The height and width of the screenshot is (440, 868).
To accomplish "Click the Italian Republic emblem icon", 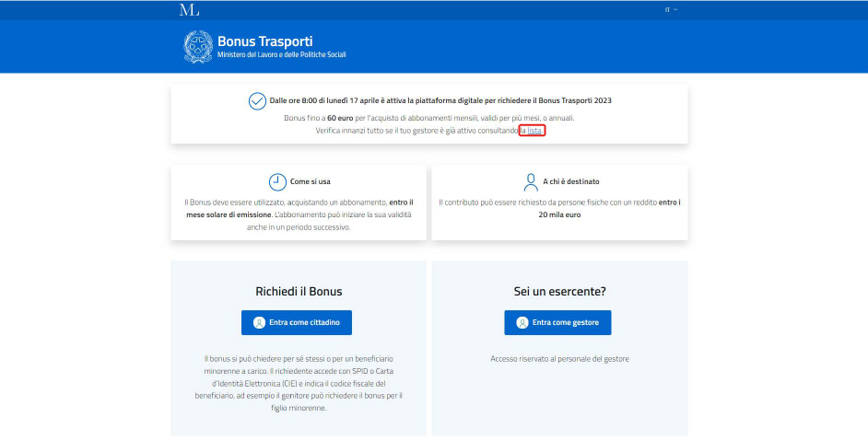I will [198, 47].
